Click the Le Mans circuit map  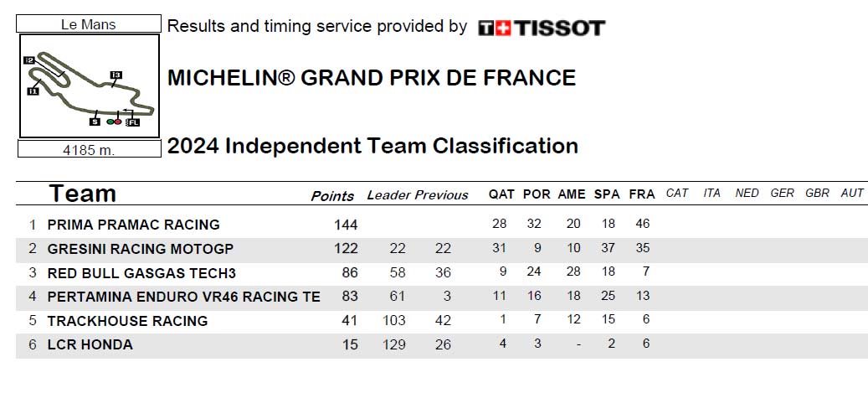tap(90, 86)
